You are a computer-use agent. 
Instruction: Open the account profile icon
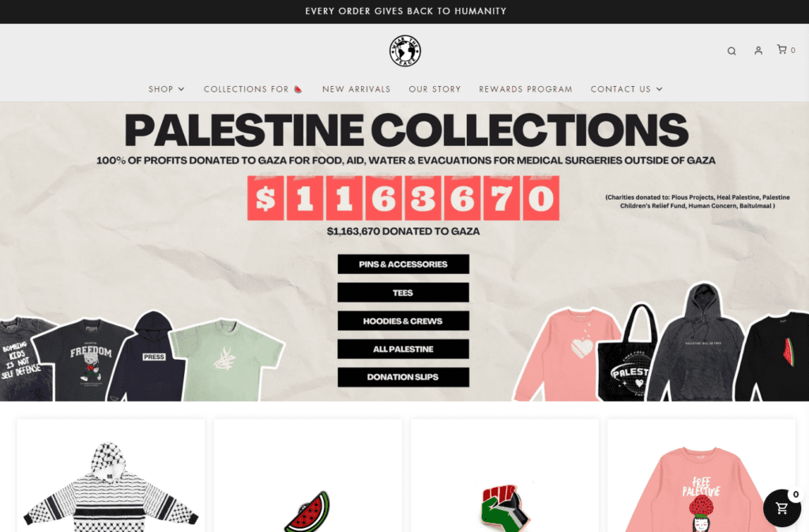(x=758, y=51)
